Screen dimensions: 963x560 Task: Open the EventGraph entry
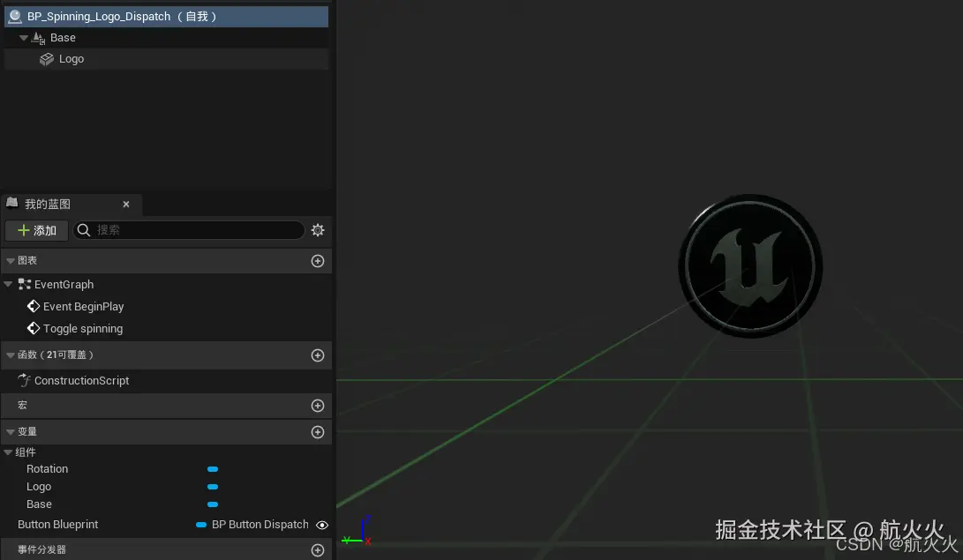(x=64, y=285)
